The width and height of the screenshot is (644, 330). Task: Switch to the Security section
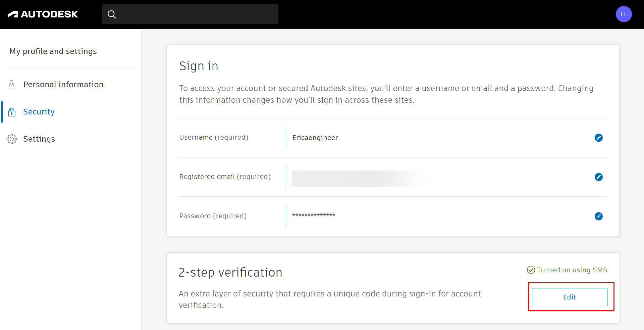(x=39, y=112)
